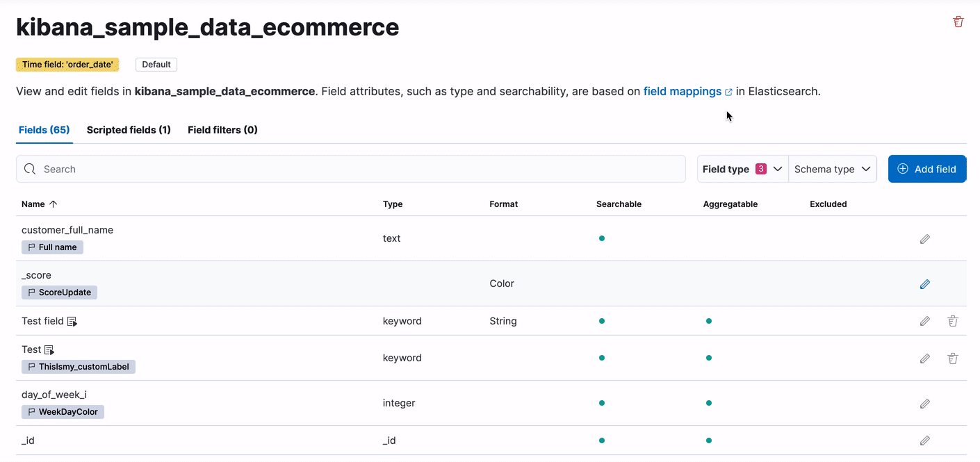980x462 pixels.
Task: Click the flag icon in WeekDayColor badge
Action: 31,412
